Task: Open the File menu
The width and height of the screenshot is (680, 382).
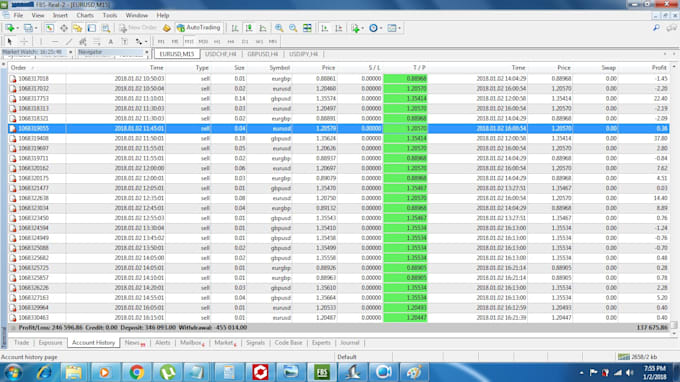Action: [x=18, y=15]
